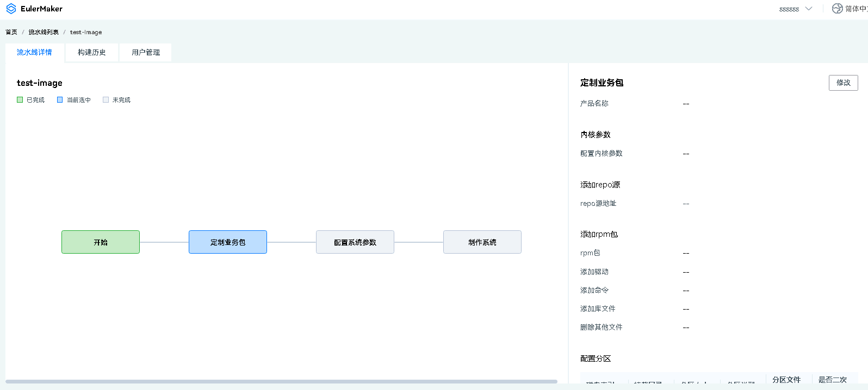Select the 开始 pipeline node

click(101, 242)
